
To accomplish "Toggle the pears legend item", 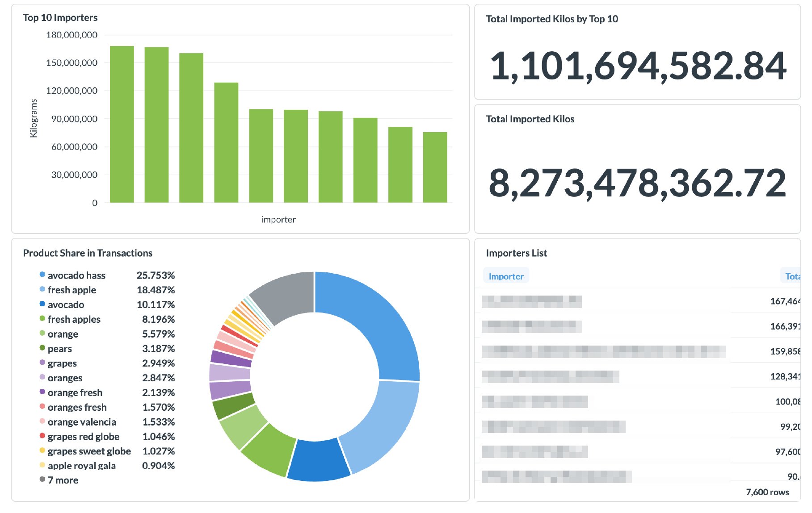I will point(59,349).
